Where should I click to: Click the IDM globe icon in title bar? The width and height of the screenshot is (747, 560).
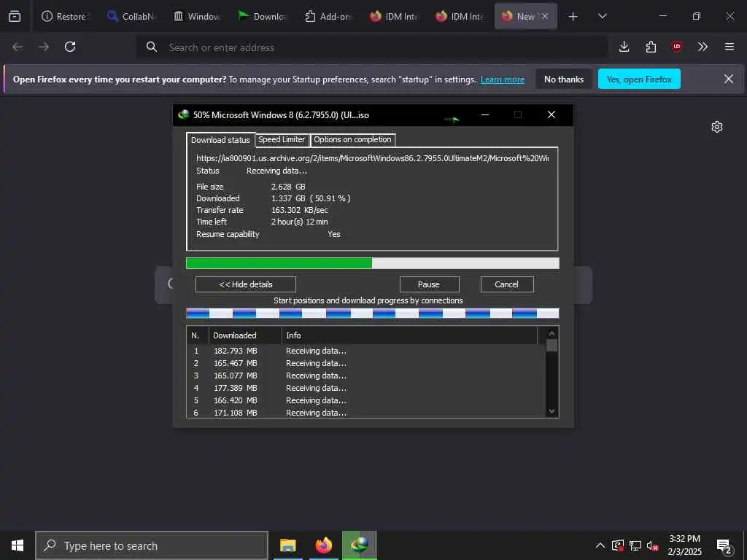click(x=183, y=114)
